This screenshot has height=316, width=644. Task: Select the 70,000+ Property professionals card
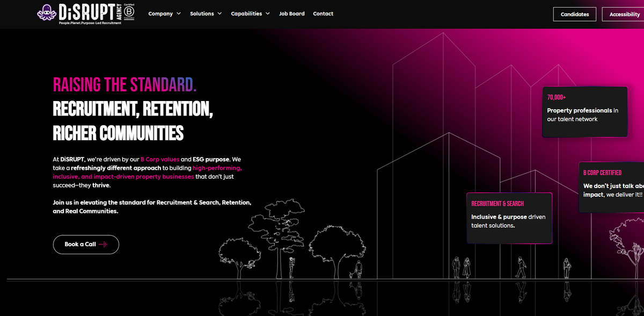tap(584, 112)
